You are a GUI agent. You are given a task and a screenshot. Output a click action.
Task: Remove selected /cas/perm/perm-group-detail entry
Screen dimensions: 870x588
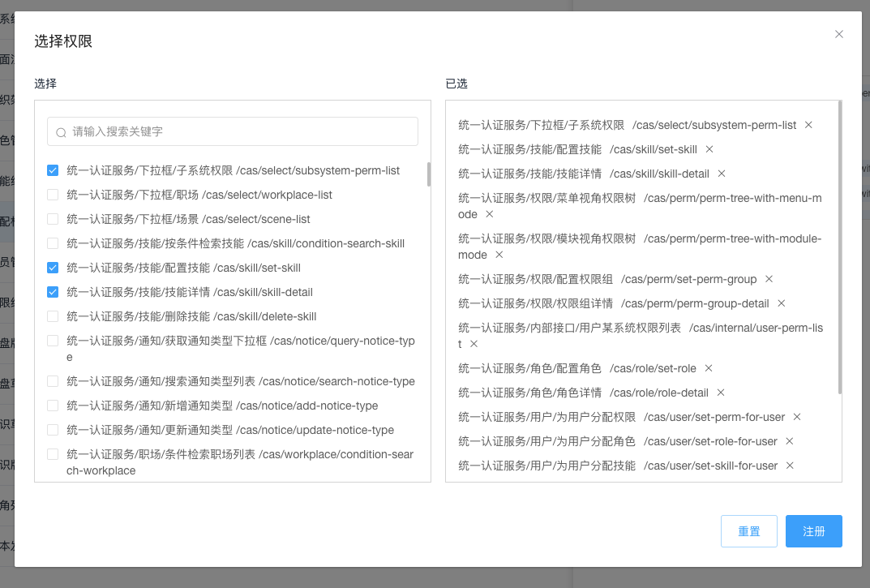(x=782, y=303)
